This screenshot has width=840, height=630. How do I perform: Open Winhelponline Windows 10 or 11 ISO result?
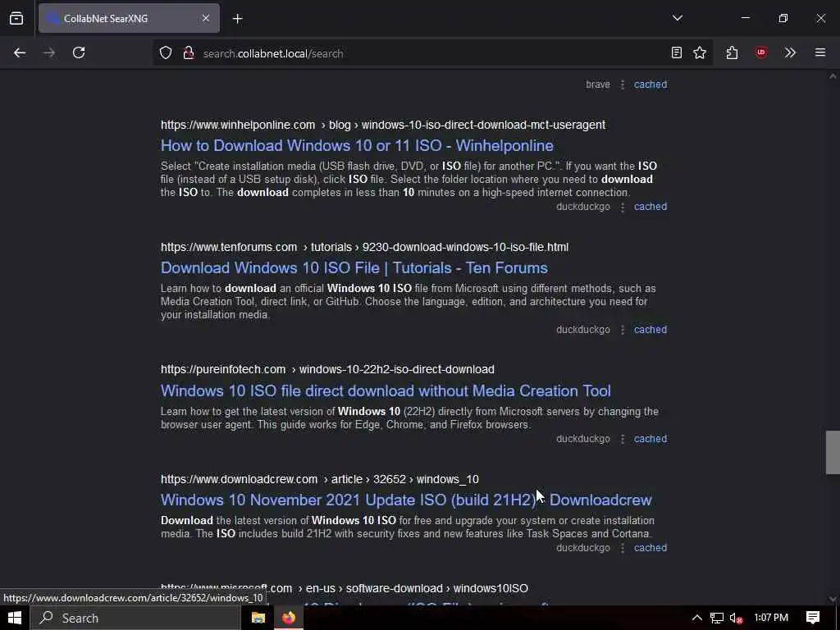[357, 146]
